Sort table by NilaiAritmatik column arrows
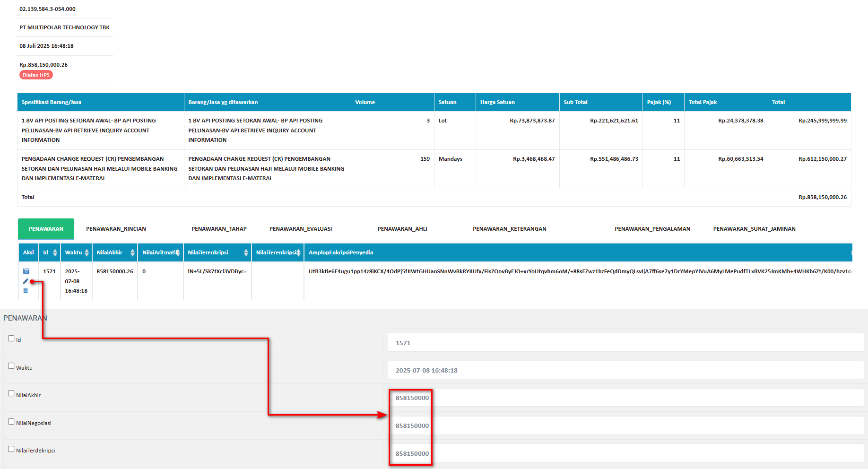 [178, 253]
